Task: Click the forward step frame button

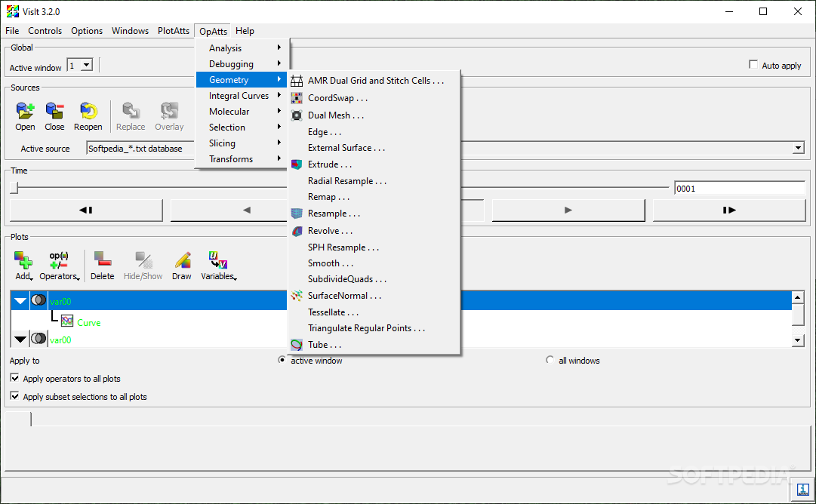Action: [x=729, y=211]
